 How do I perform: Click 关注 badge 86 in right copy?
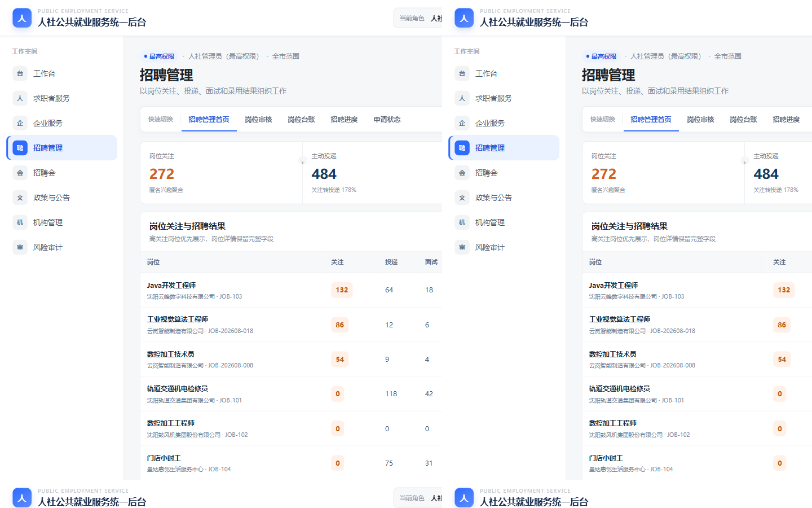(782, 325)
